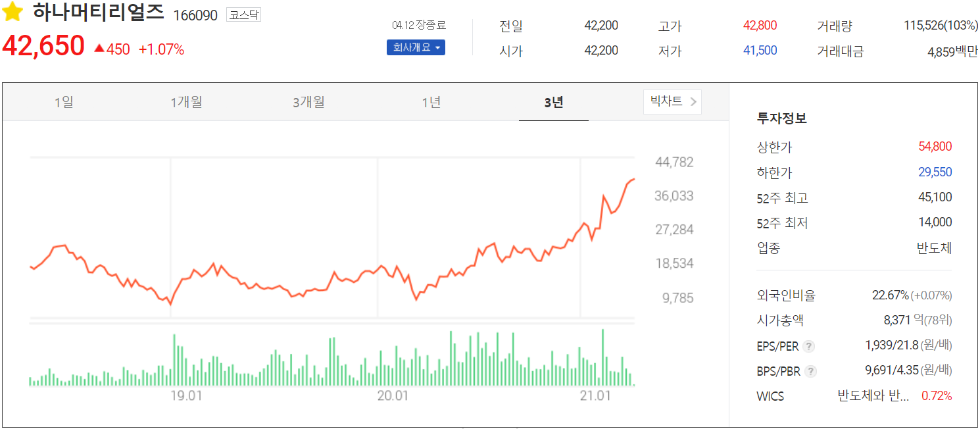Image resolution: width=980 pixels, height=429 pixels.
Task: Click the 하한가 value 29,550
Action: click(x=935, y=172)
